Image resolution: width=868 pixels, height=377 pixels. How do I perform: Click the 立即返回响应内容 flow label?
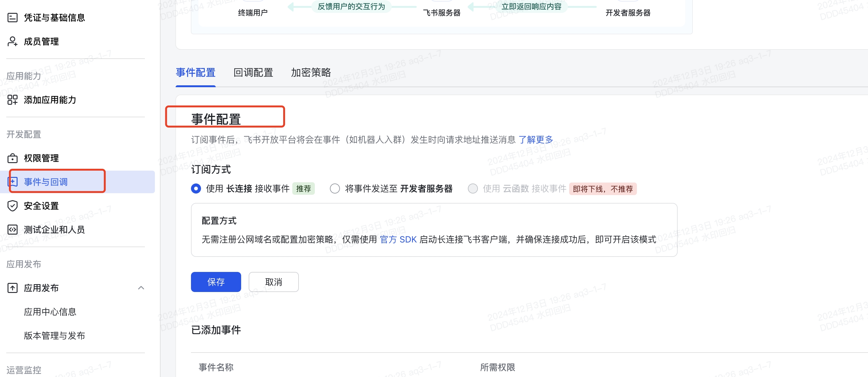[x=532, y=6]
